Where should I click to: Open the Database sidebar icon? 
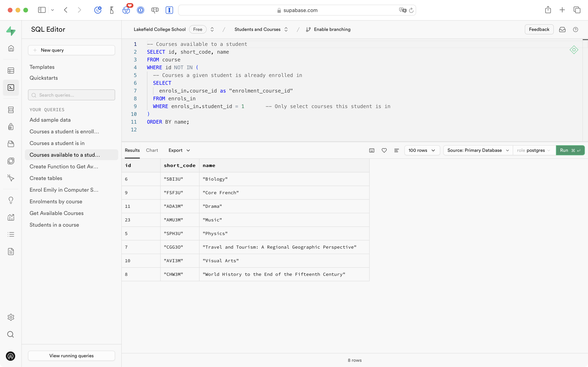point(11,110)
